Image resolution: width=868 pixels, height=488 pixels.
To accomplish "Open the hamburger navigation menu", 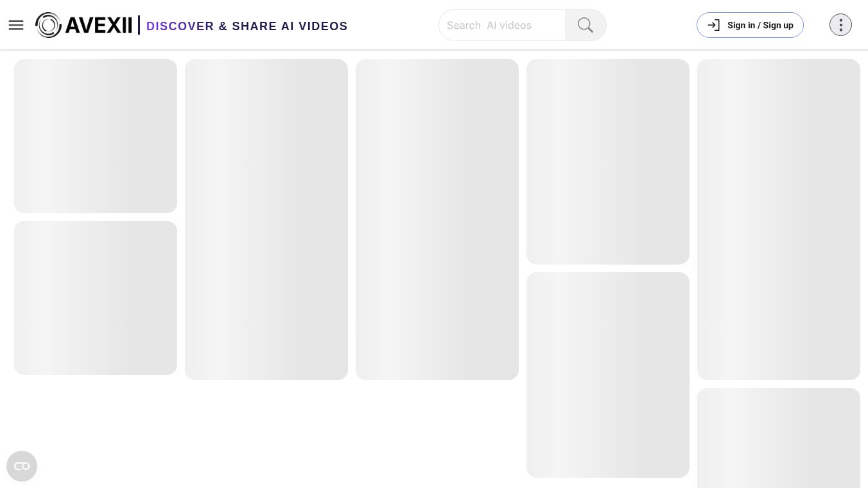I will [x=16, y=25].
